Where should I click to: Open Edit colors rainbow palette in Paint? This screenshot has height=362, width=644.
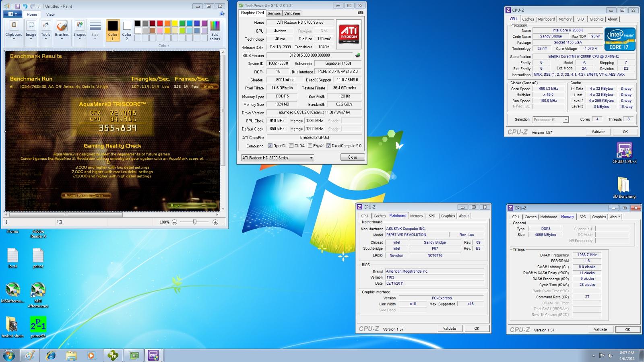(x=215, y=31)
